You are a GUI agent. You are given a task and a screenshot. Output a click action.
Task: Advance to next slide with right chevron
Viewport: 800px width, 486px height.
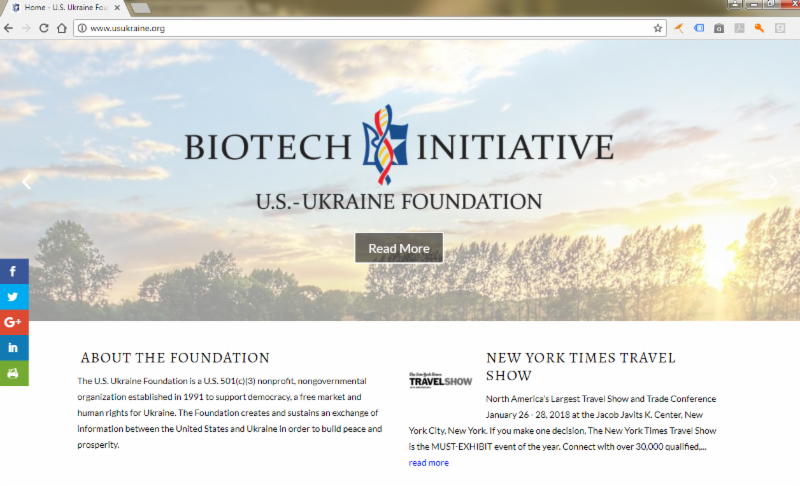[x=774, y=182]
